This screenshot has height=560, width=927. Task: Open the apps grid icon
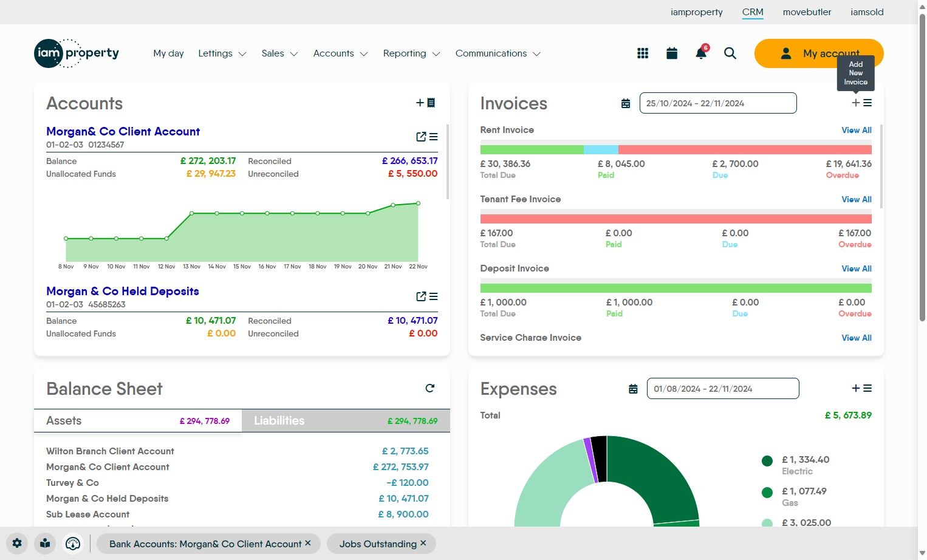tap(643, 53)
